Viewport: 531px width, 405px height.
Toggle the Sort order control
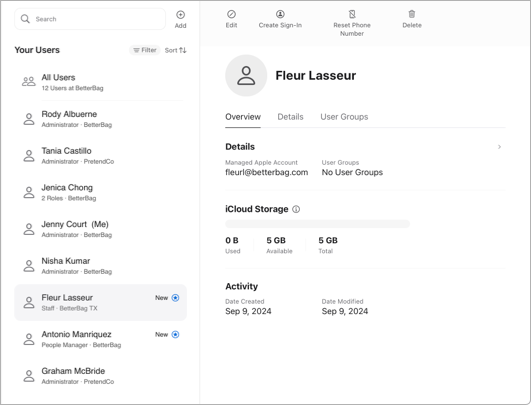(x=175, y=50)
